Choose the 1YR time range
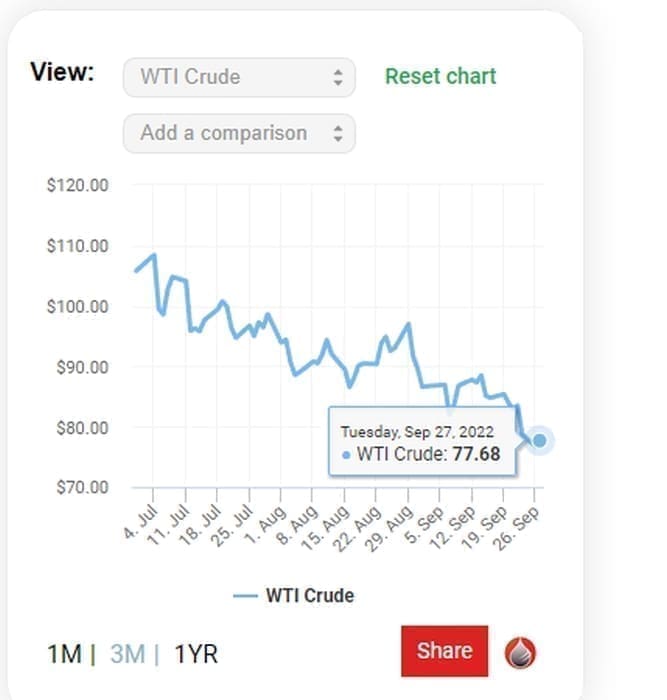667x700 pixels. (x=196, y=654)
